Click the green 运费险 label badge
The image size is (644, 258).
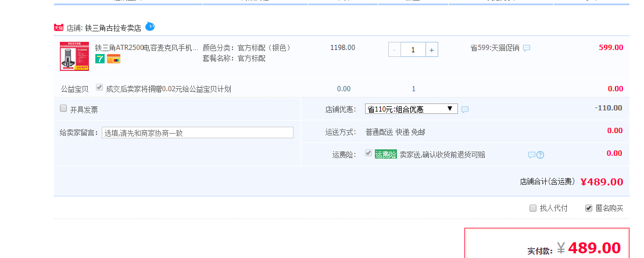click(x=386, y=155)
